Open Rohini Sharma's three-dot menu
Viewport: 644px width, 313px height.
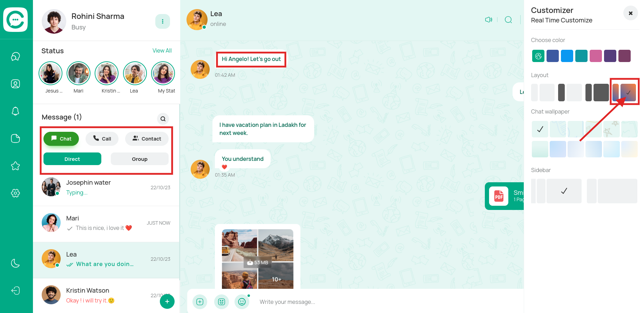[x=163, y=21]
